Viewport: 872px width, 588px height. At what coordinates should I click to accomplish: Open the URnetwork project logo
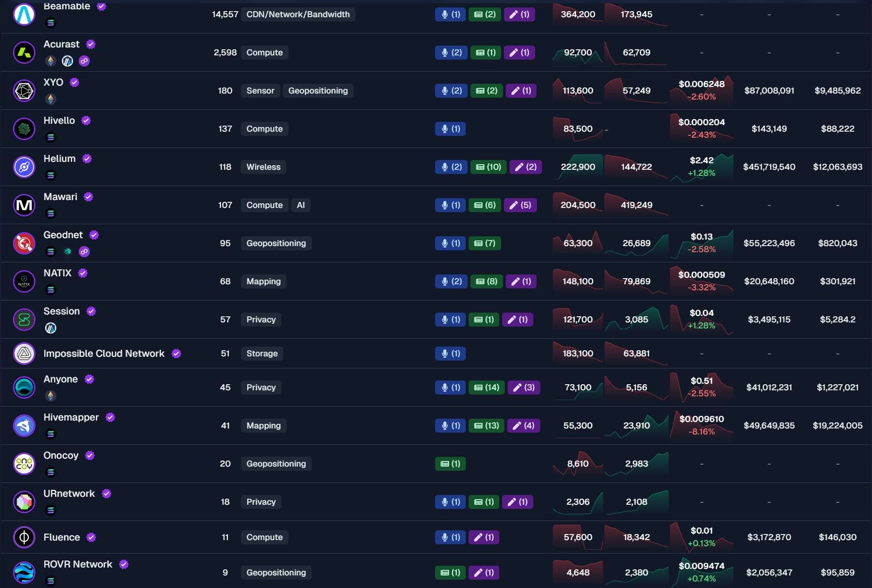[x=24, y=501]
